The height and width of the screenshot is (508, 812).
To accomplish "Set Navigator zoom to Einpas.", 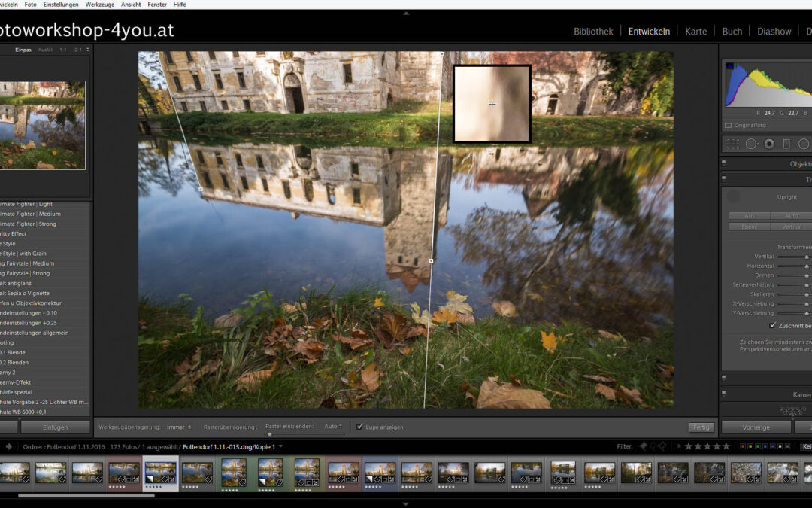I will coord(23,50).
